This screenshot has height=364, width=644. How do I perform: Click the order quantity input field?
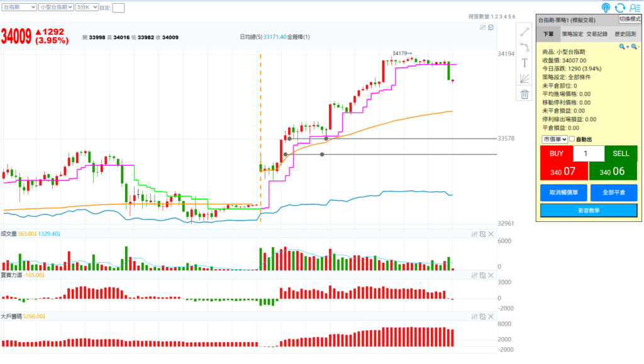589,153
